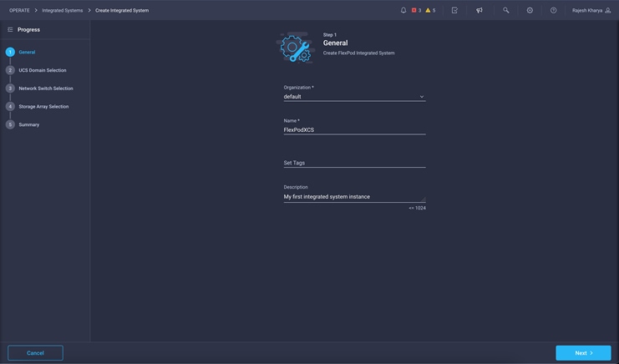
Task: Click Create Integrated System breadcrumb
Action: pos(122,10)
